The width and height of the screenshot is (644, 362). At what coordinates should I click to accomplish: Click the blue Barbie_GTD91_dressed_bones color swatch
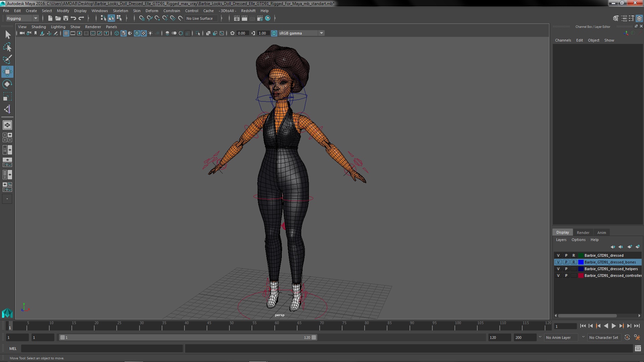[581, 262]
